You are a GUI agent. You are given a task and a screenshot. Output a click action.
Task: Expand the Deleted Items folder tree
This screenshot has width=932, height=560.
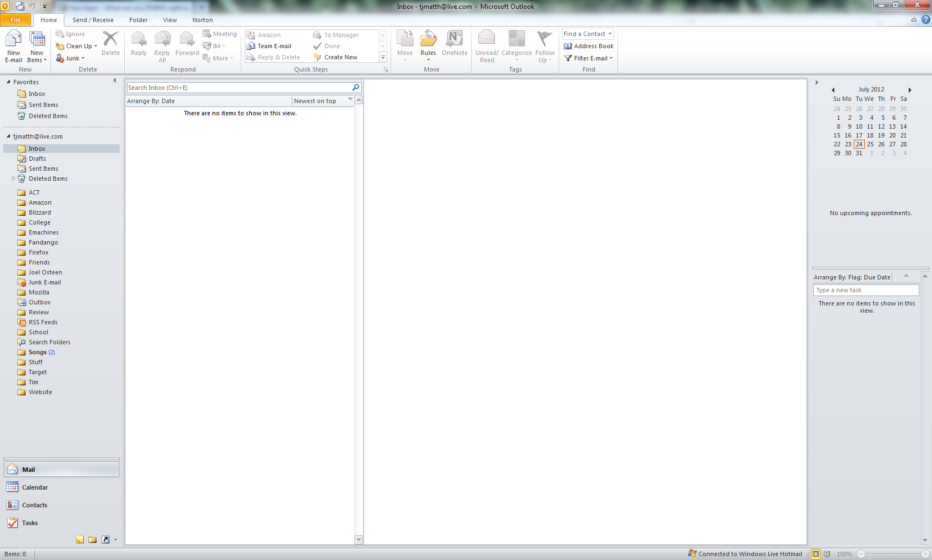click(13, 179)
